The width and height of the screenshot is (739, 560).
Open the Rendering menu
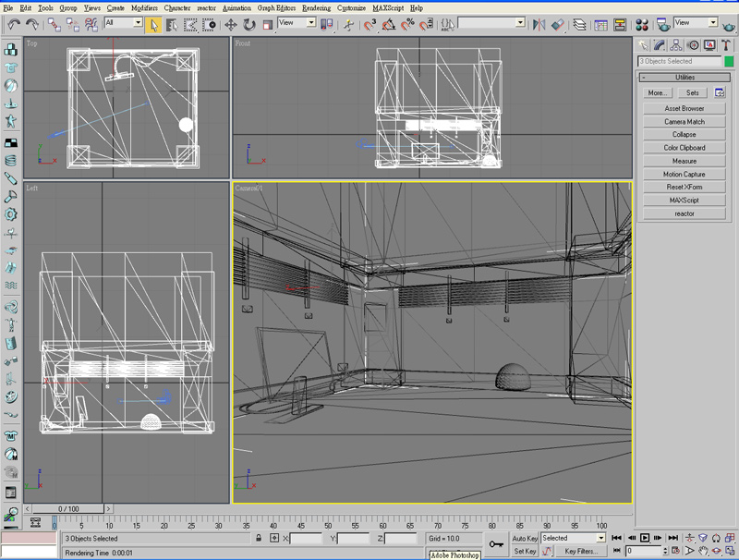point(316,8)
